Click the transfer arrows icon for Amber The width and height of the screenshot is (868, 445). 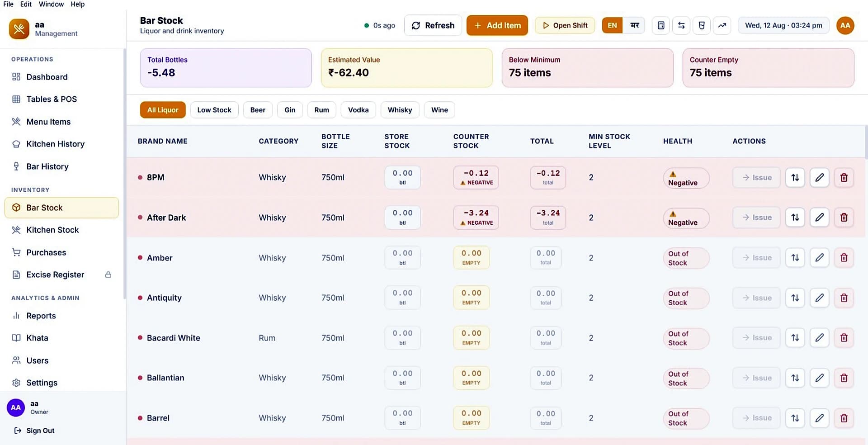(795, 258)
